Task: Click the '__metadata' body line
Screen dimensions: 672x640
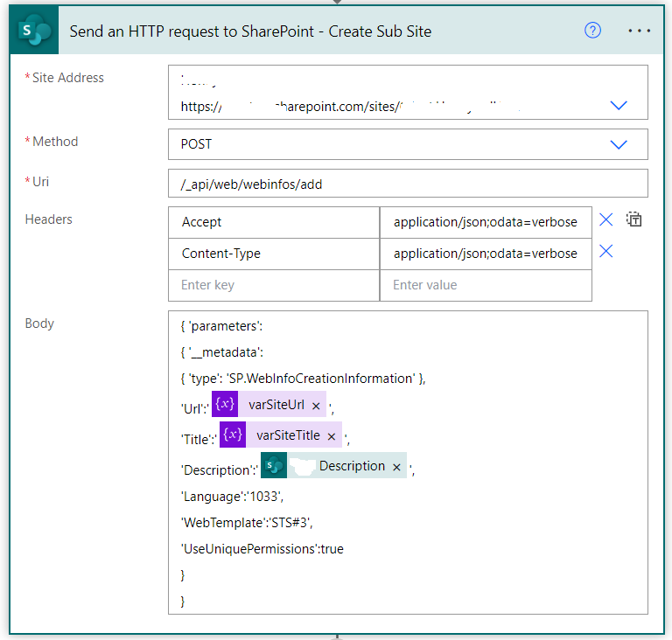Action: click(222, 352)
